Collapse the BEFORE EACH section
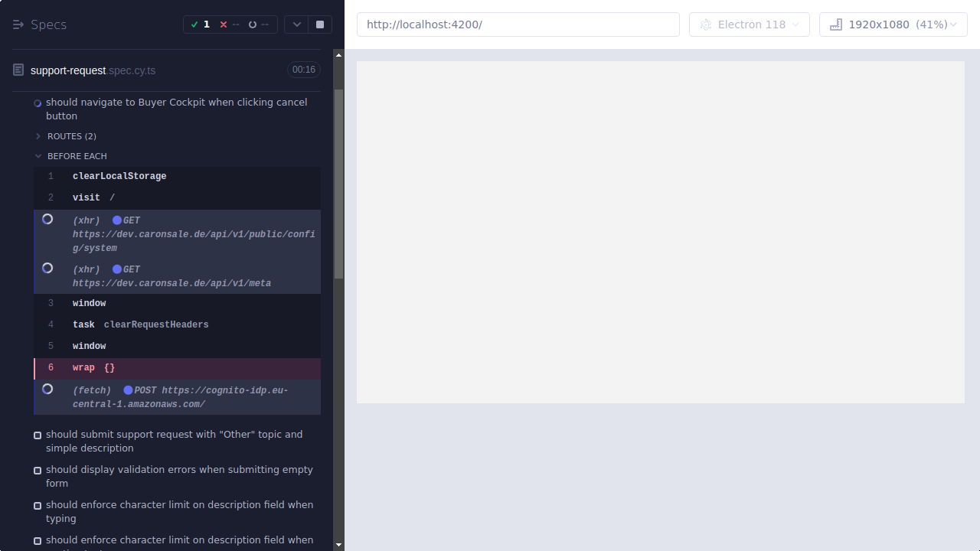 point(38,155)
